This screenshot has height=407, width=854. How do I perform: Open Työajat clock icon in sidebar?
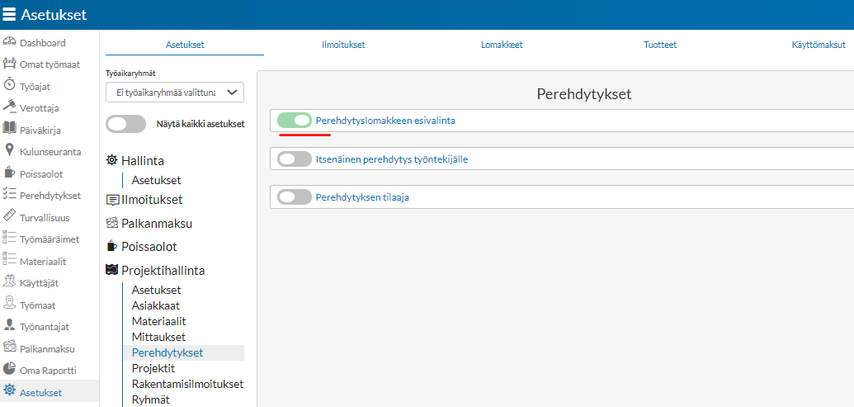tap(10, 85)
